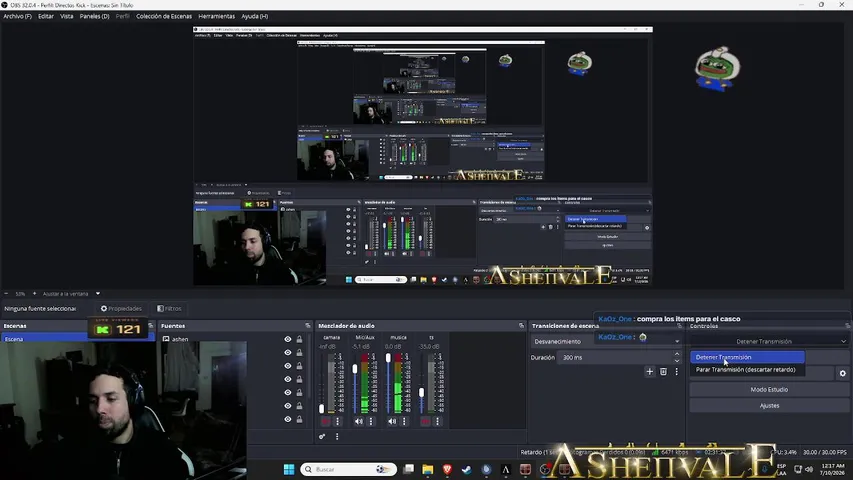This screenshot has height=480, width=853.
Task: Mute the Mic/Aux audio channel
Action: [x=358, y=421]
